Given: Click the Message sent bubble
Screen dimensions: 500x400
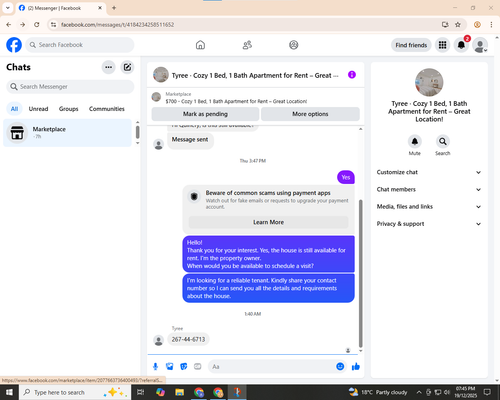Looking at the screenshot, I should click(x=190, y=140).
